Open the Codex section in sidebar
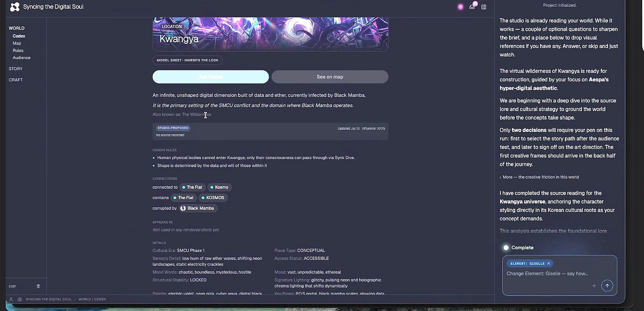 (19, 36)
